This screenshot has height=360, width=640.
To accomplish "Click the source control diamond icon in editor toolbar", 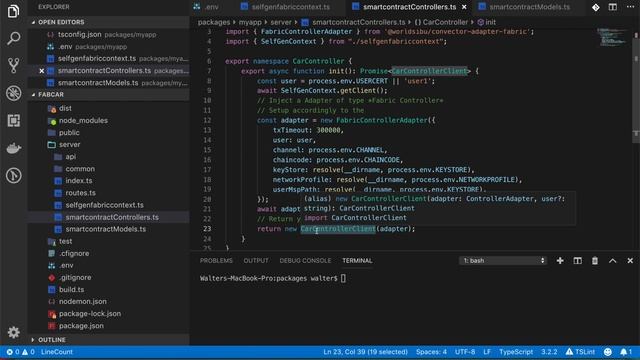I will pyautogui.click(x=596, y=7).
